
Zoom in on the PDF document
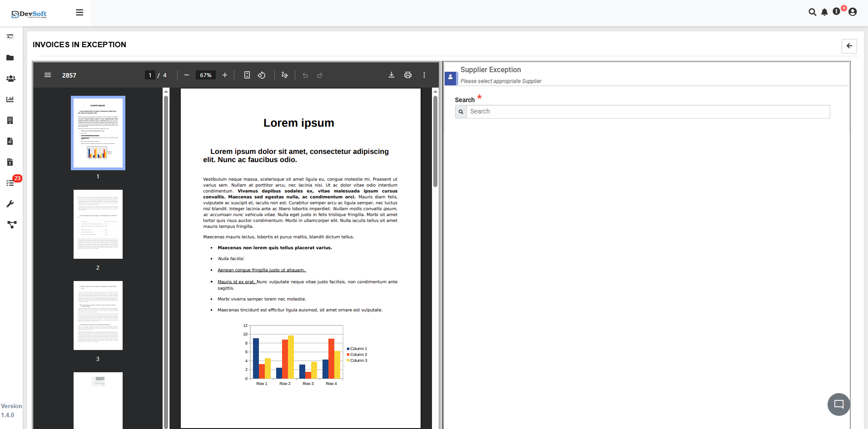coord(225,75)
